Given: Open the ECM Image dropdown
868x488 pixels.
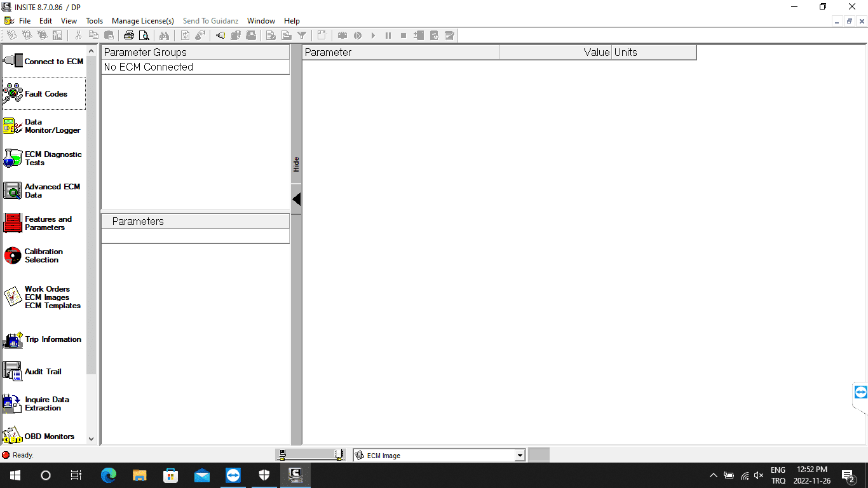Looking at the screenshot, I should 519,456.
